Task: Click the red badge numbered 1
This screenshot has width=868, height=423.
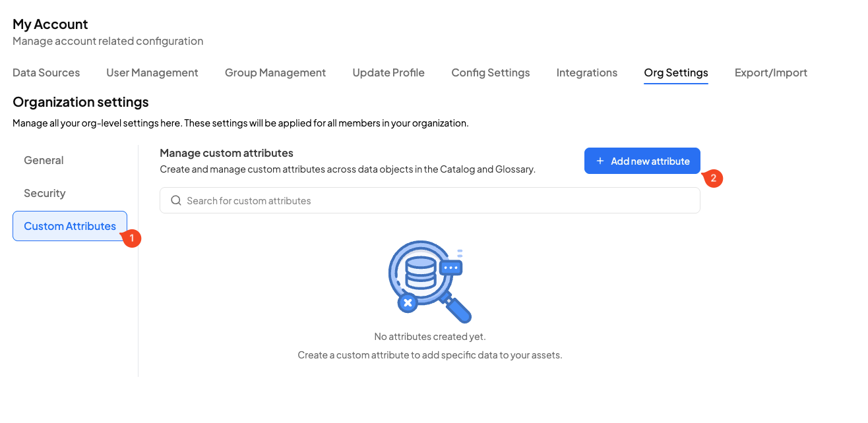Action: tap(132, 238)
